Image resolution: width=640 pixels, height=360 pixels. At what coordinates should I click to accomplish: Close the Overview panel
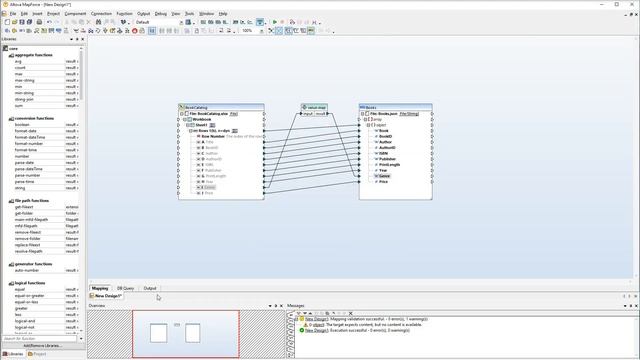click(x=281, y=306)
